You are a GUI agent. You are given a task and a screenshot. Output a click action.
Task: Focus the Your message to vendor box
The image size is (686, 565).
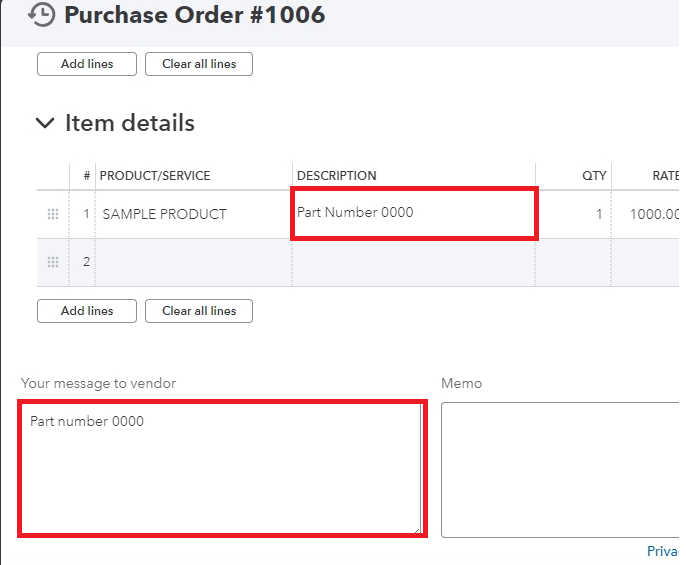click(222, 468)
